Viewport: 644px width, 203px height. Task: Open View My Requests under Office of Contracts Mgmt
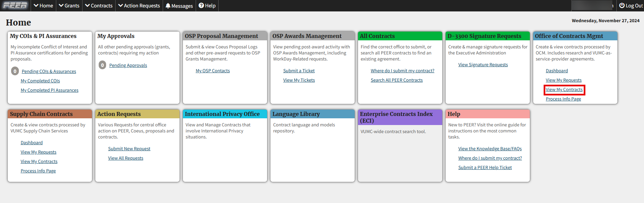coord(563,80)
